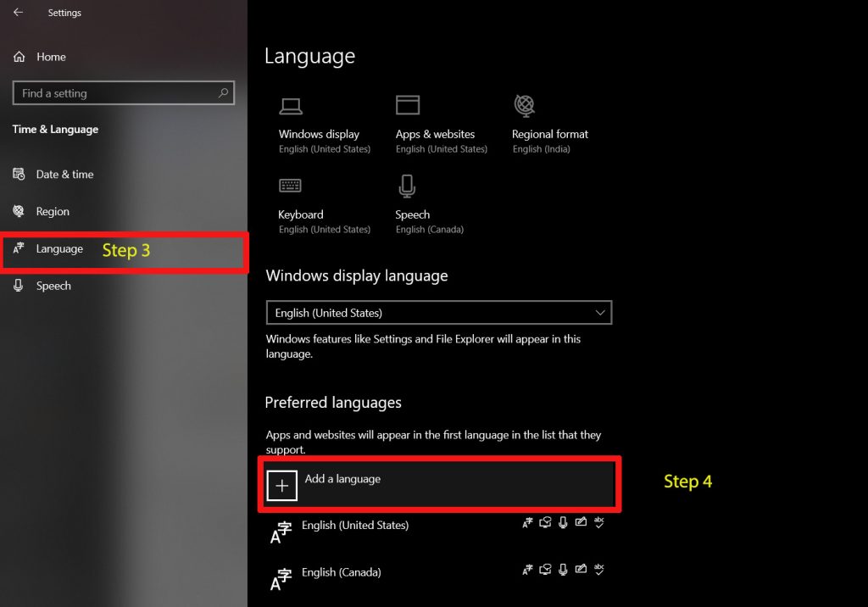Viewport: 868px width, 607px height.
Task: Open the Windows display language dropdown
Action: pyautogui.click(x=439, y=312)
